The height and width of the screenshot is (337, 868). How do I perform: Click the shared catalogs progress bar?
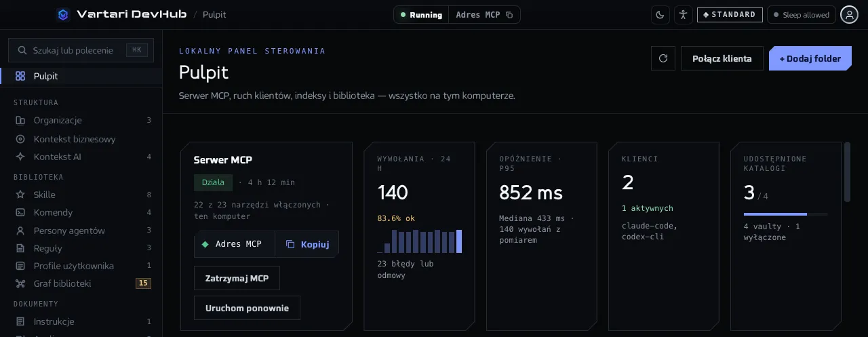coord(785,214)
